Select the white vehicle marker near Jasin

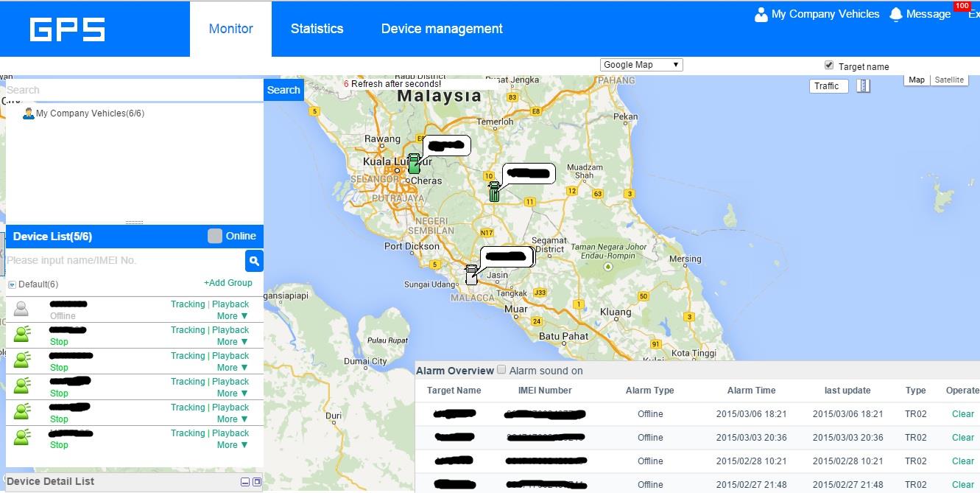coord(471,275)
